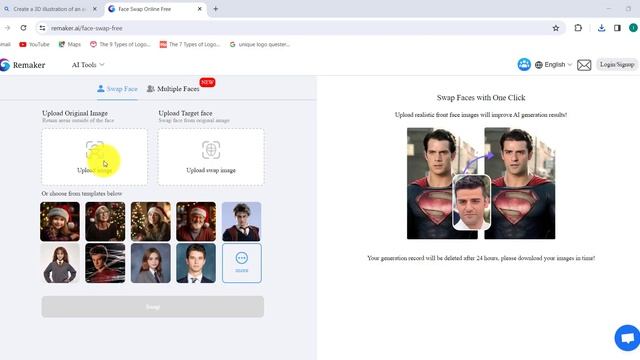Bookmark this page with the star icon
Viewport: 640px width, 360px height.
(556, 28)
